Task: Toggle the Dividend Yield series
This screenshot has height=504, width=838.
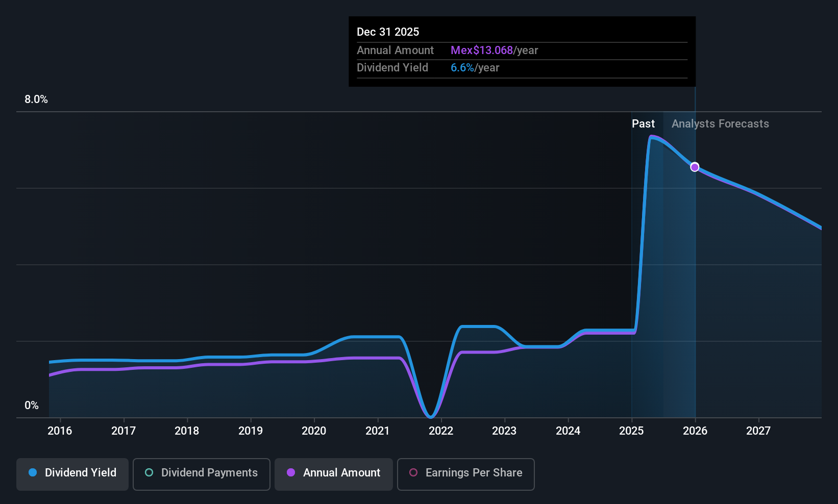Action: (72, 474)
